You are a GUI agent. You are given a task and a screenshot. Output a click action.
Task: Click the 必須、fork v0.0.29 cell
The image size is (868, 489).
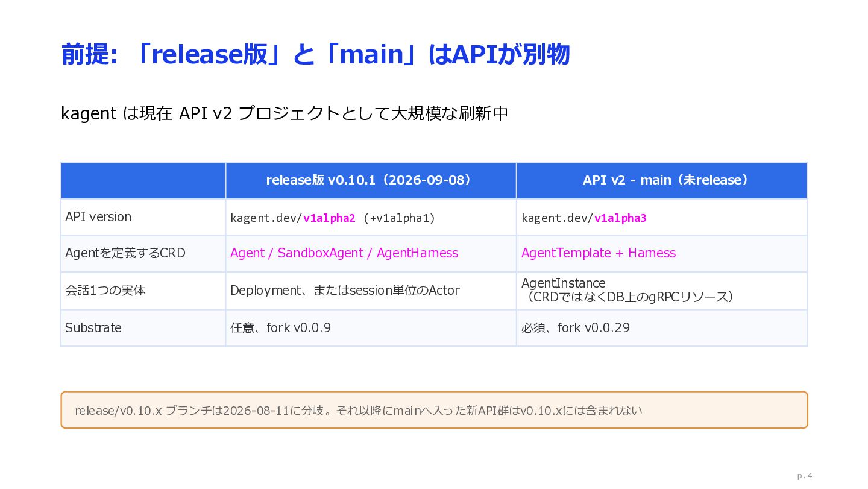click(576, 327)
